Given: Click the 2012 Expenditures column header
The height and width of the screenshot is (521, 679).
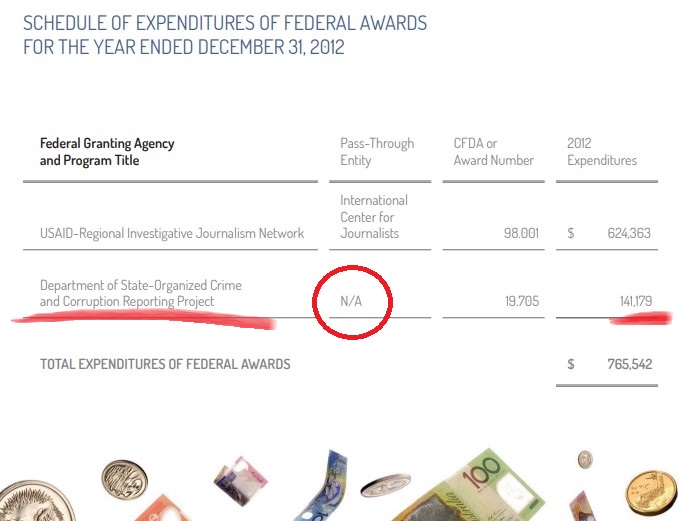Looking at the screenshot, I should 602,152.
